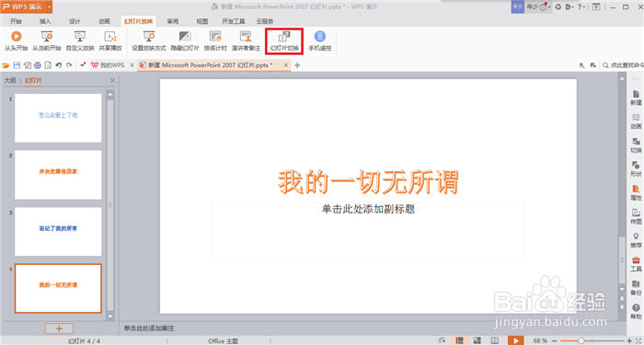This screenshot has height=345, width=644.
Task: Add a new document tab with plus
Action: point(297,65)
